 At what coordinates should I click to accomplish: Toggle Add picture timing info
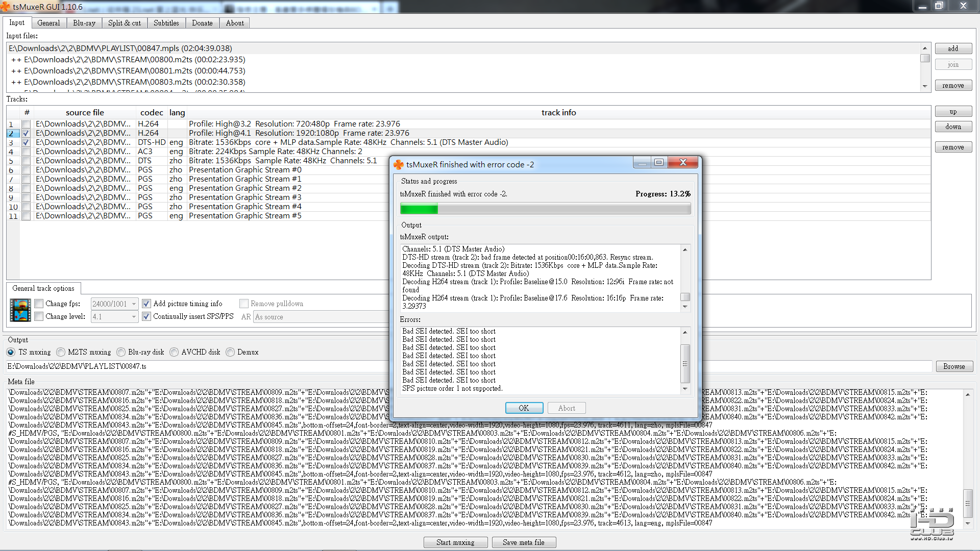[146, 304]
